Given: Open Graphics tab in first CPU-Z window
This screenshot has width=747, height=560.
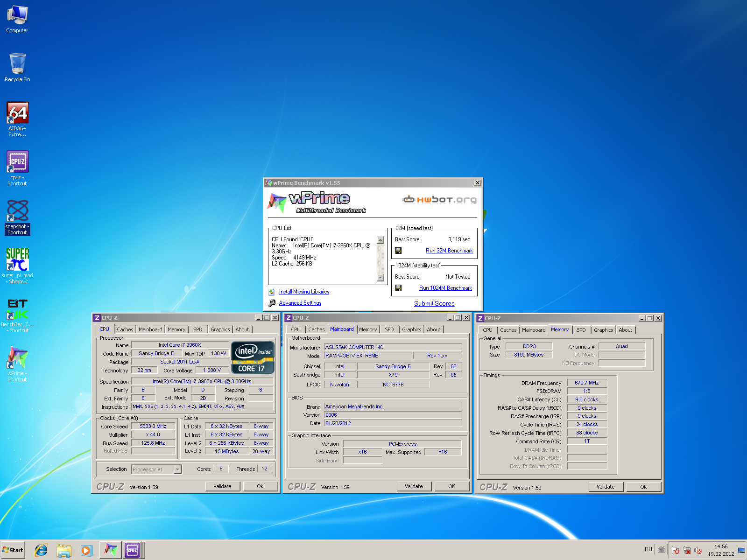Looking at the screenshot, I should pyautogui.click(x=220, y=329).
